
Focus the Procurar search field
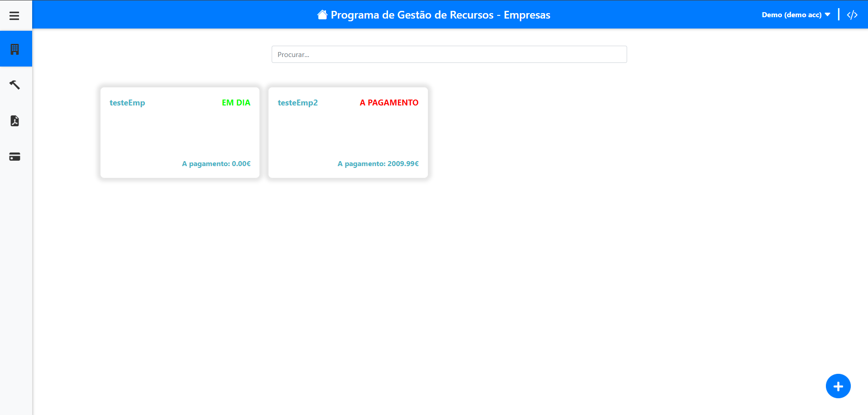tap(449, 54)
